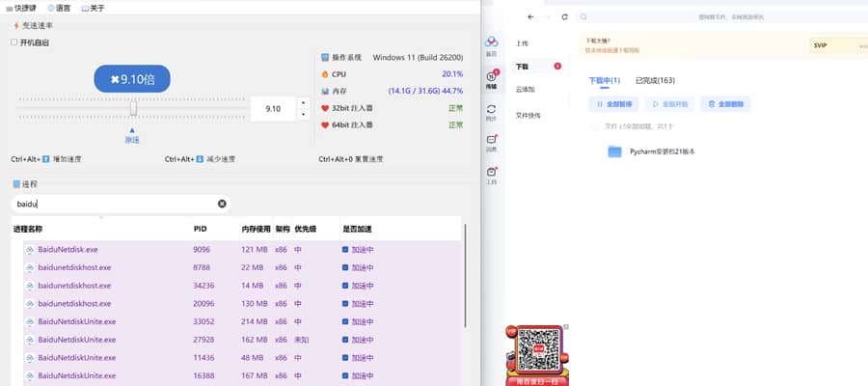Click the Pycharm folder icon in download list
Image resolution: width=868 pixels, height=386 pixels.
pos(614,152)
